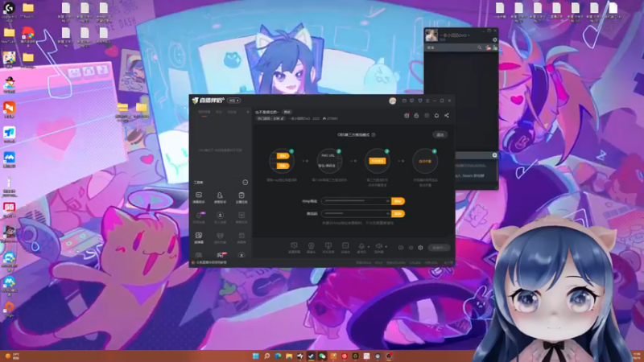Open the square download tool in second toolbox row

pyautogui.click(x=242, y=217)
